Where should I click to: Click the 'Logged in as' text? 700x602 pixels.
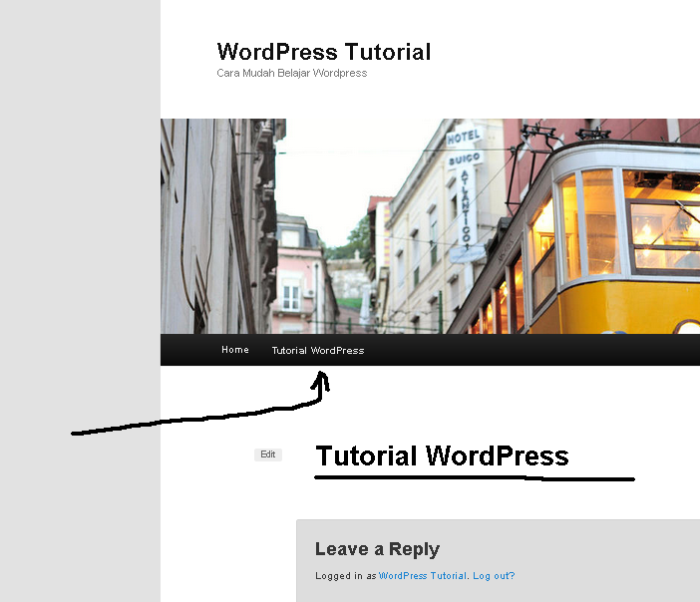(346, 576)
